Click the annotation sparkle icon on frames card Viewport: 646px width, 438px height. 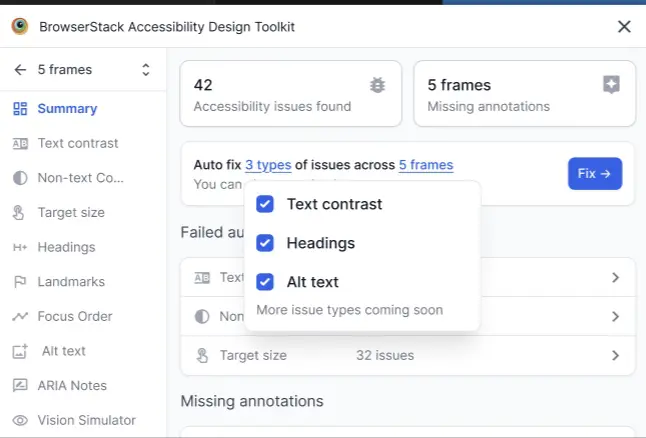611,85
